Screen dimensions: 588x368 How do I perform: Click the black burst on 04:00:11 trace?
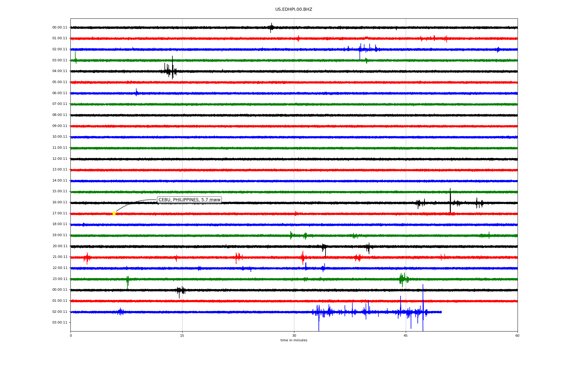pyautogui.click(x=170, y=71)
